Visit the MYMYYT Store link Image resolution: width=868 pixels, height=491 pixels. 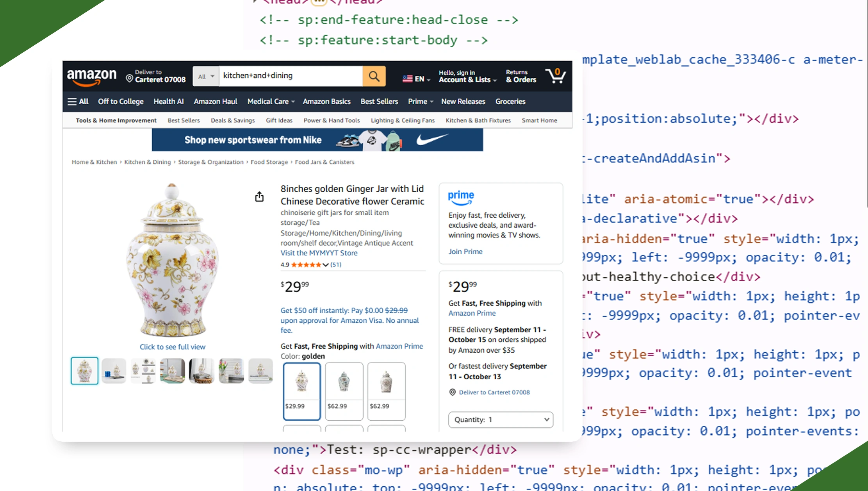(x=319, y=253)
